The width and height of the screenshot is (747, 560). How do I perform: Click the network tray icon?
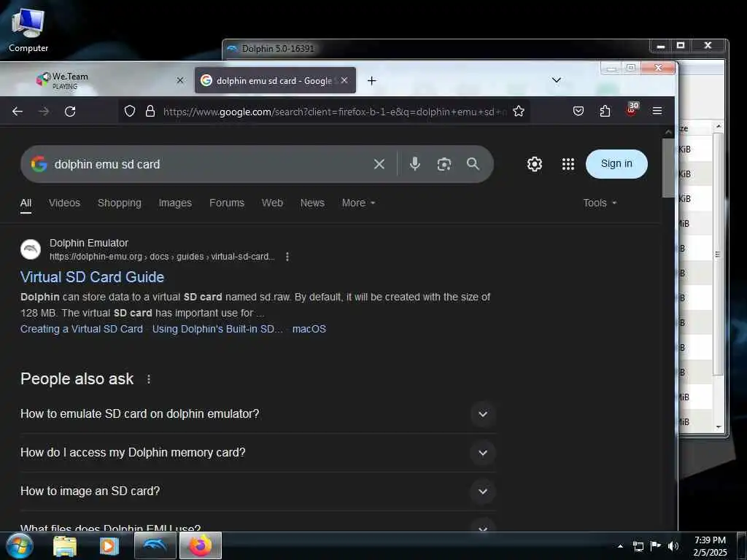638,546
